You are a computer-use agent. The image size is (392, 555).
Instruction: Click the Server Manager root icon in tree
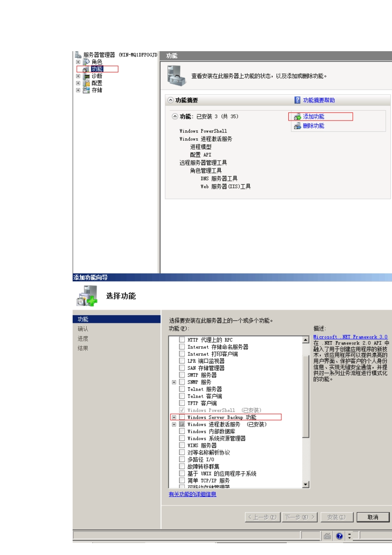pos(78,55)
